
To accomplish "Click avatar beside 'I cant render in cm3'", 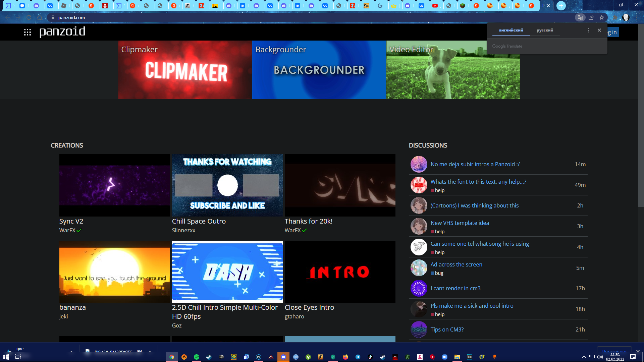I will coord(419,288).
